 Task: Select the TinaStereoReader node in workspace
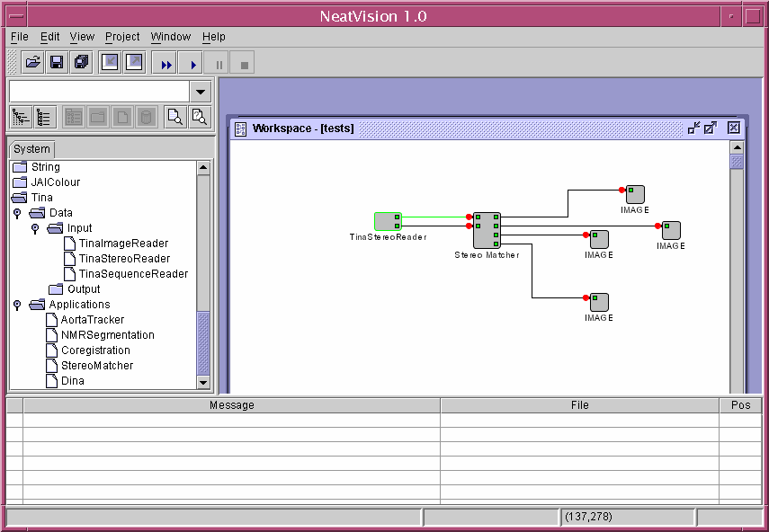388,221
